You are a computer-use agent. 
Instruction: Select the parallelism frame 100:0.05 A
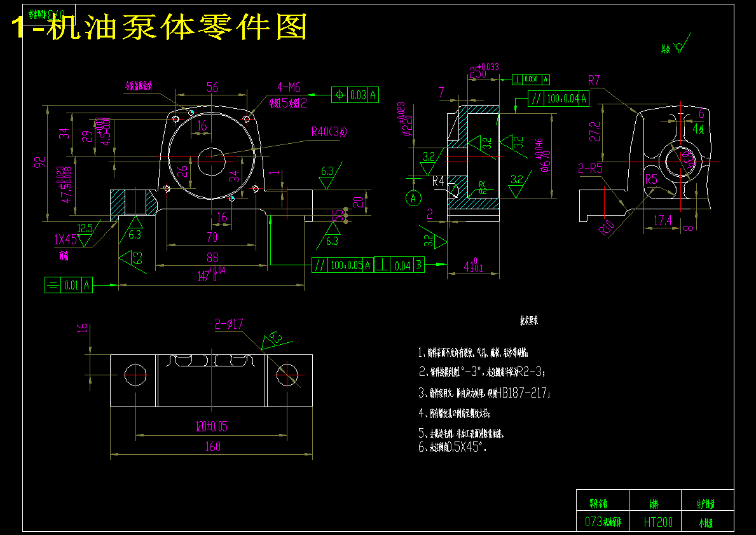point(343,265)
